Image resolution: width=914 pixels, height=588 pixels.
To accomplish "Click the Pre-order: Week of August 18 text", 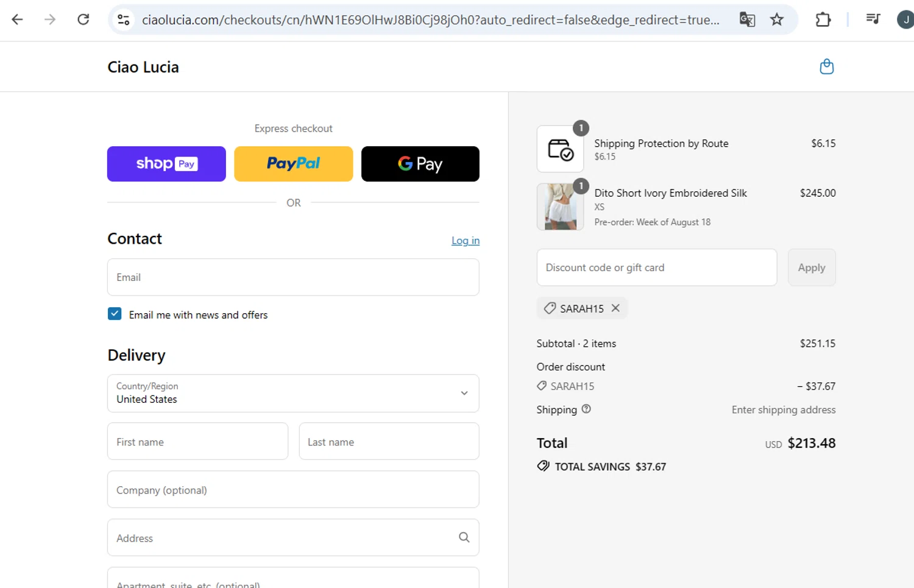I will (x=653, y=222).
